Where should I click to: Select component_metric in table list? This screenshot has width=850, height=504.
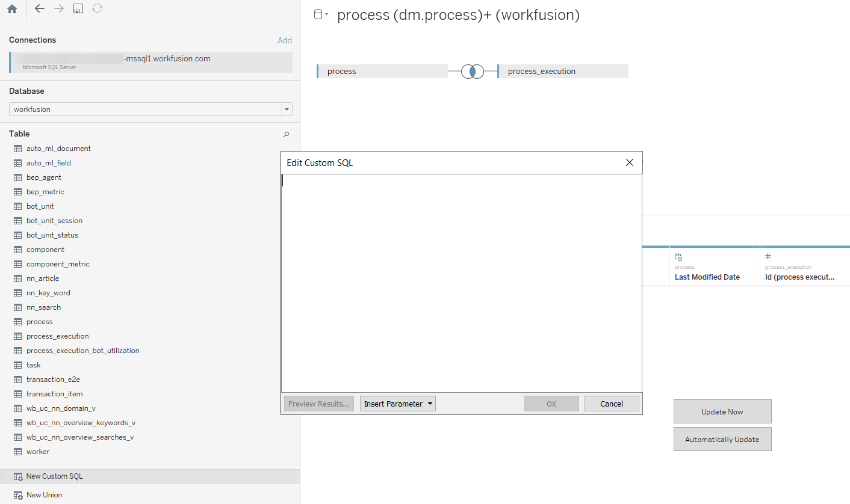[58, 264]
